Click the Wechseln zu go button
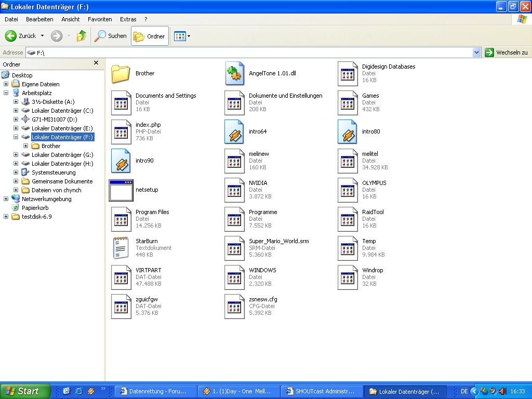Image resolution: width=532 pixels, height=399 pixels. click(x=506, y=52)
